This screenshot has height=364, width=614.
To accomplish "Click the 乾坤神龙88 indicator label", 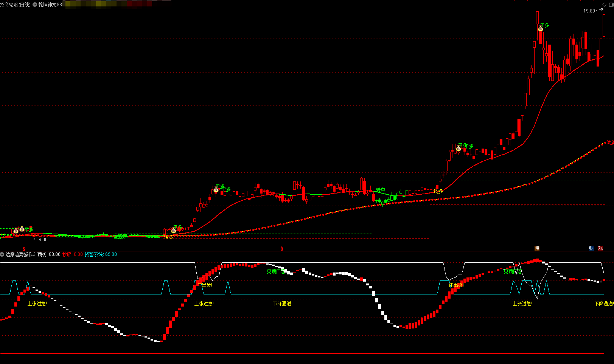I will (x=50, y=5).
